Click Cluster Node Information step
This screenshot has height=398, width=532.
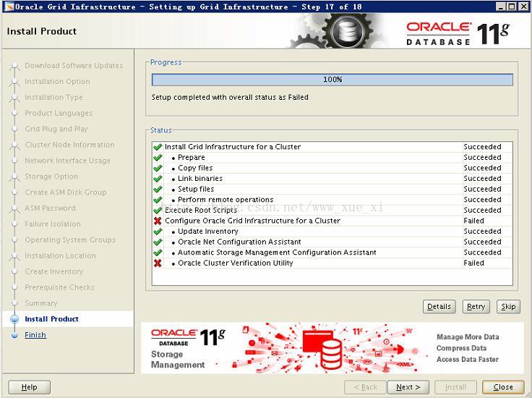click(69, 145)
